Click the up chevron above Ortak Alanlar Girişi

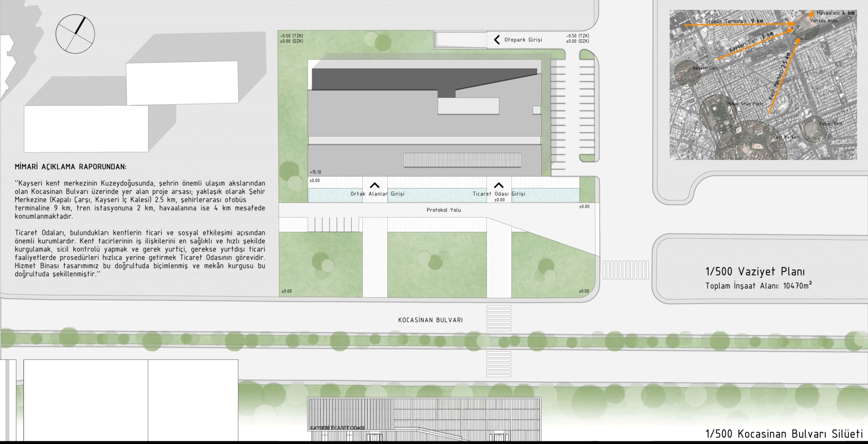click(374, 185)
